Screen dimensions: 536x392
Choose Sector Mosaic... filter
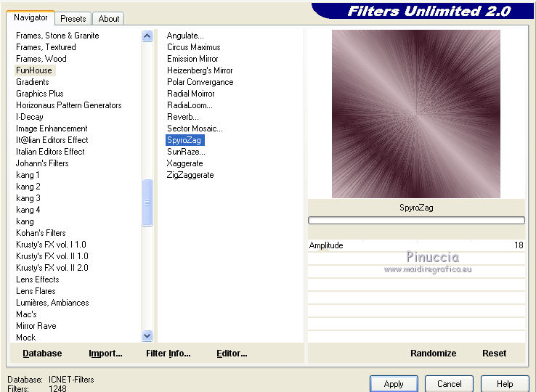(195, 128)
